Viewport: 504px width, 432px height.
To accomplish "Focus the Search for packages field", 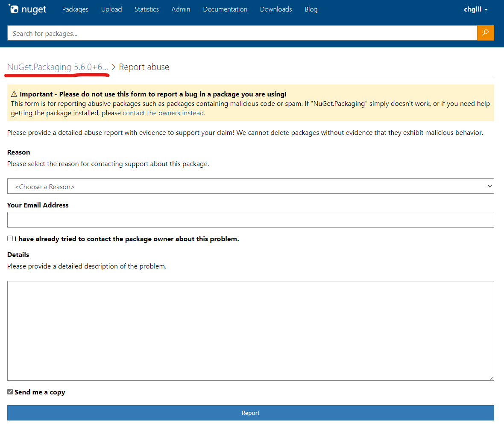I will tap(242, 33).
